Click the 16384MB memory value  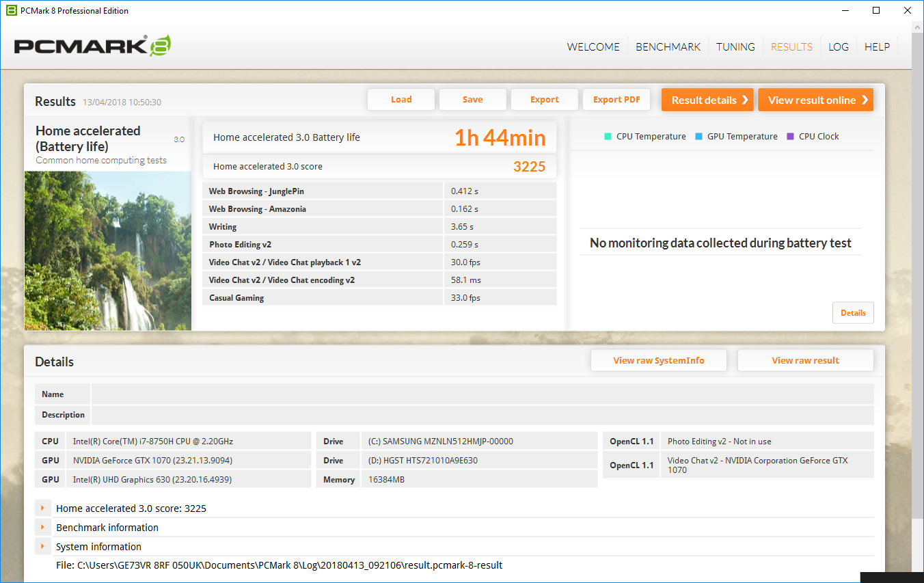(x=387, y=480)
